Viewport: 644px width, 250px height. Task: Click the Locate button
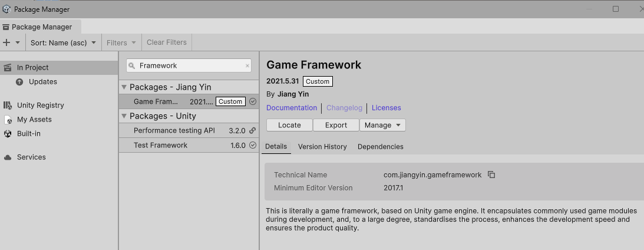pyautogui.click(x=289, y=125)
